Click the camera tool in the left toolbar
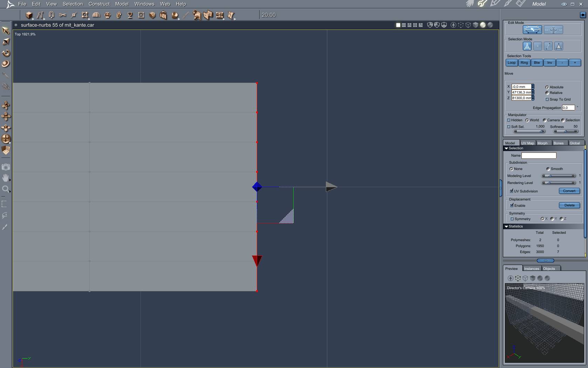Viewport: 588px width, 368px height. [6, 167]
